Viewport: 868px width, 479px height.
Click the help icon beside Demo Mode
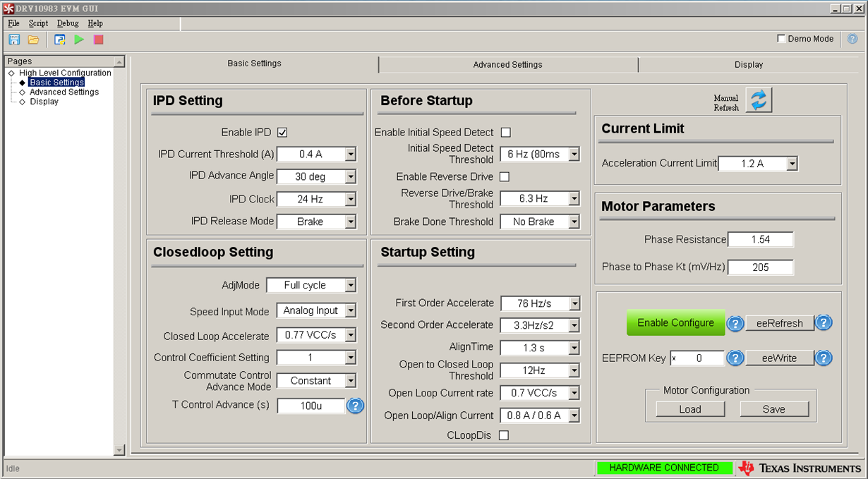point(852,39)
